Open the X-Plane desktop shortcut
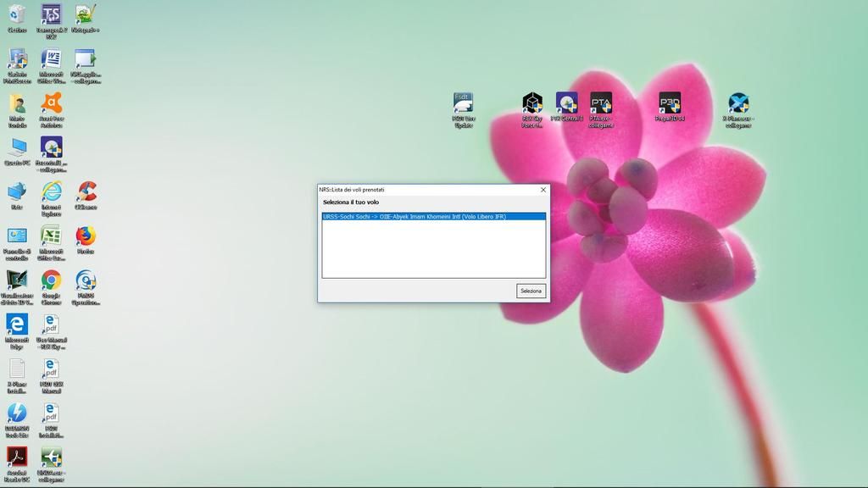 point(738,104)
